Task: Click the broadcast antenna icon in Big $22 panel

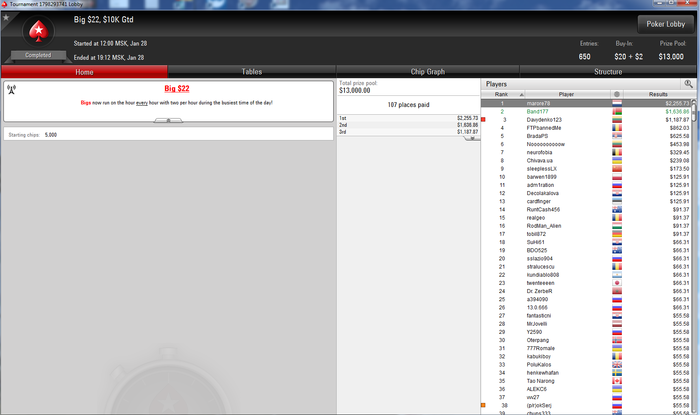Action: coord(12,90)
